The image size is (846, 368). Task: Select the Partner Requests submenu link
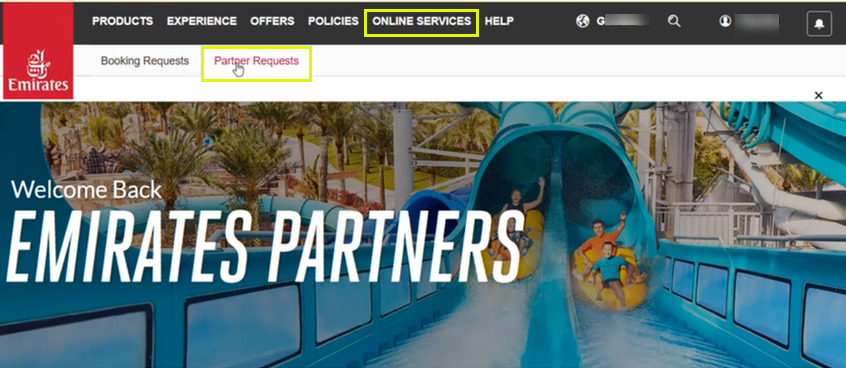[256, 61]
